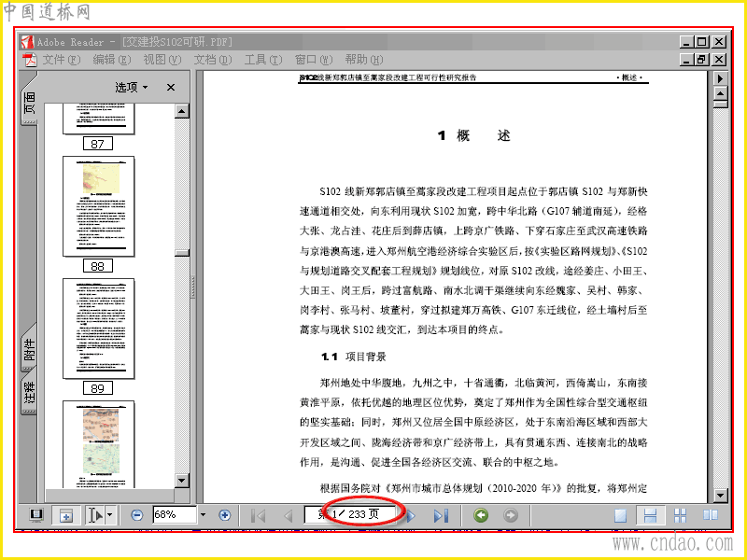Open the zoom percentage dropdown arrow

(203, 515)
